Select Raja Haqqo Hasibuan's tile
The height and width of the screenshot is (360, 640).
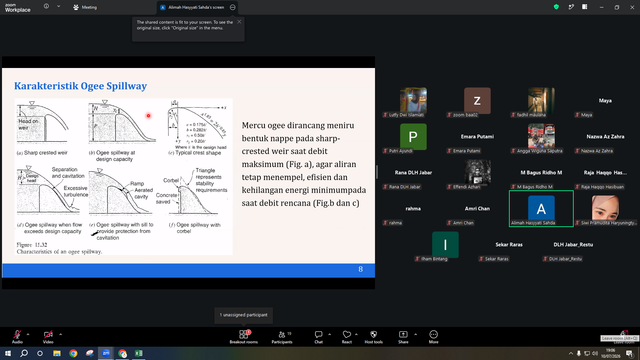605,173
